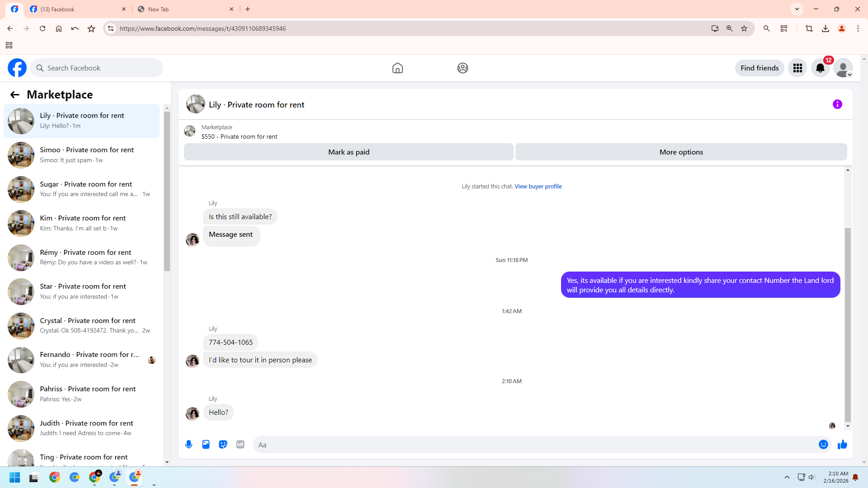Viewport: 868px width, 488px height.
Task: Open the GIF picker icon
Action: 240,445
